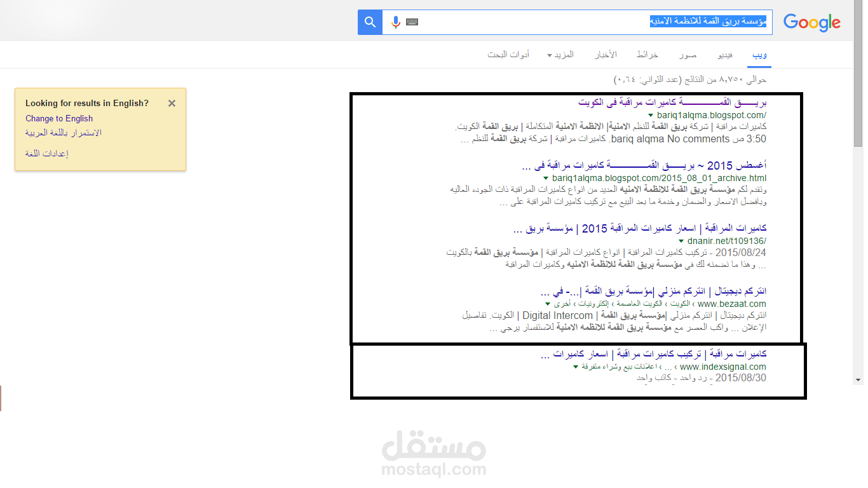Click snippet text 'bariq alqma No comments'
Viewport: 868px width, 488px height.
669,139
